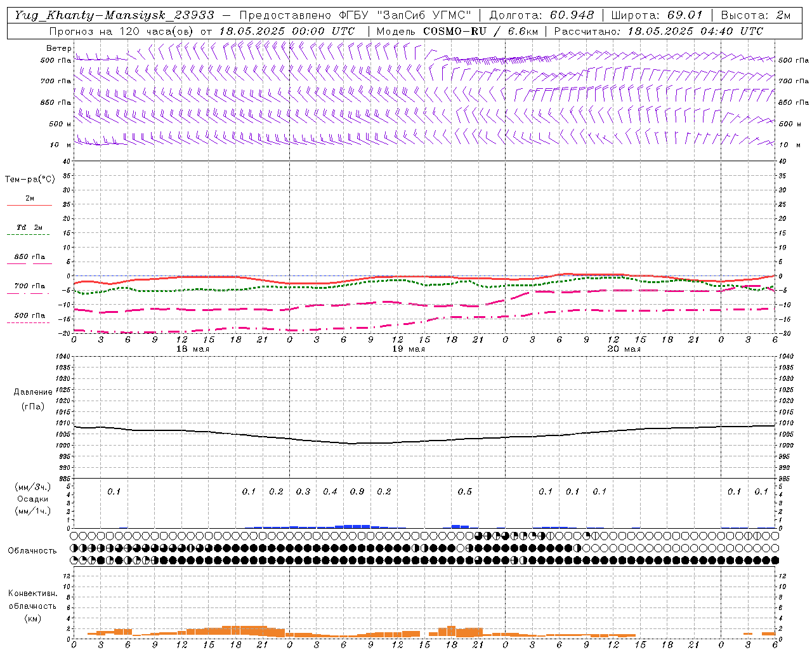Click the 0.5 precipitation value
This screenshot has height=650, width=812.
465,491
